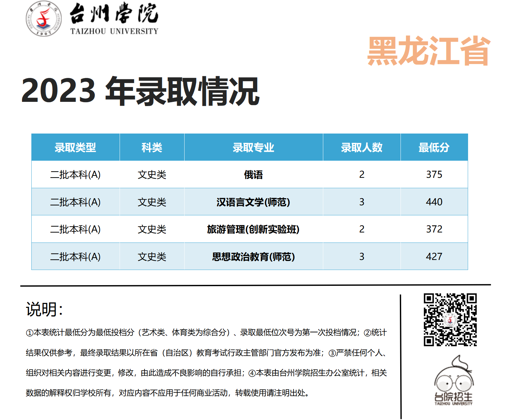Click the 台院招生 cartoon mascot logo
Screen dimensions: 513x420
coord(454,381)
